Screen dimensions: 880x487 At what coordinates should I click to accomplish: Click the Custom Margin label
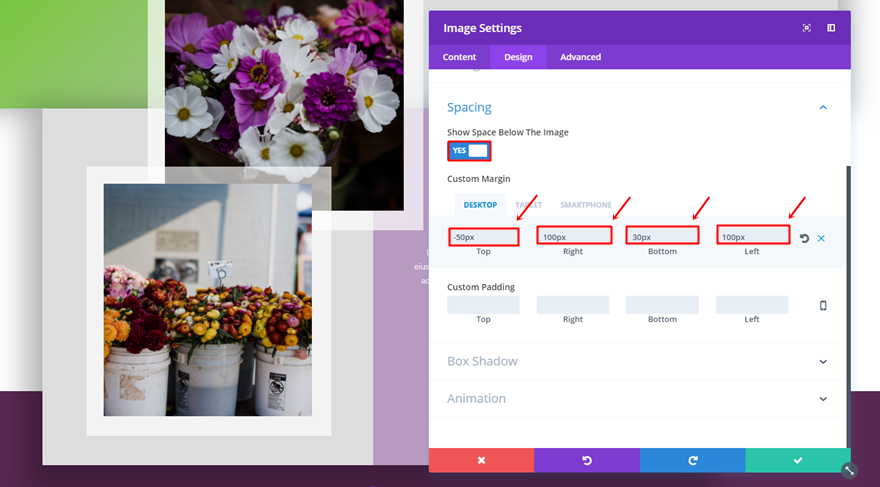tap(479, 179)
